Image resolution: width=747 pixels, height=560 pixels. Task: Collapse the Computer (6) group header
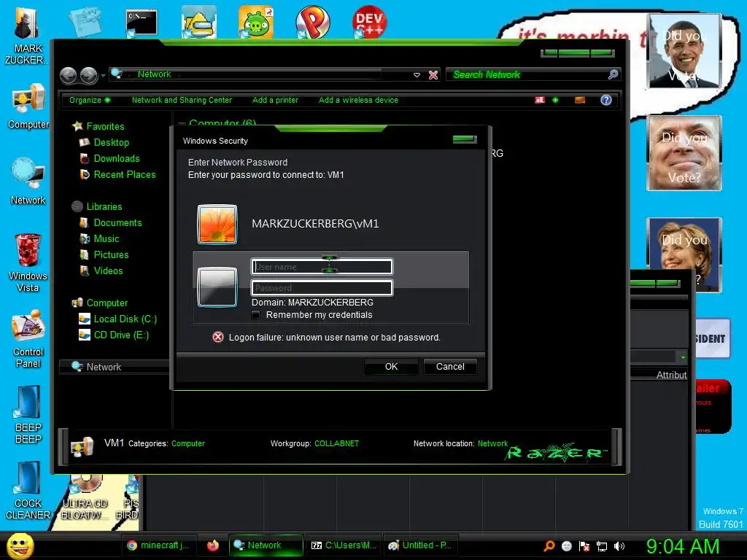point(181,123)
